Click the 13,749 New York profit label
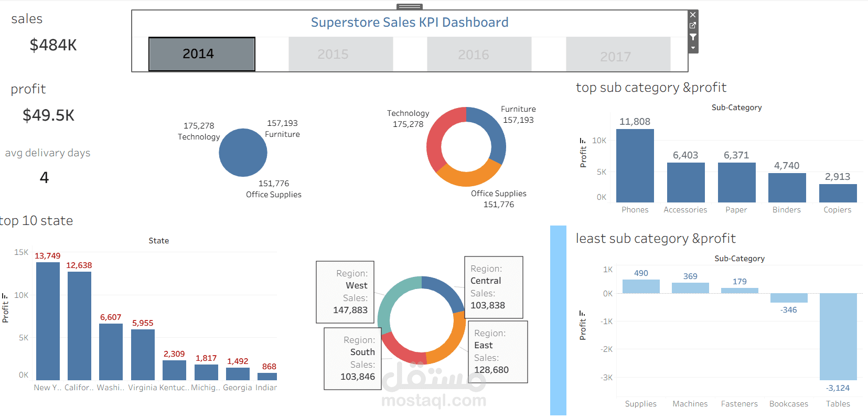The height and width of the screenshot is (418, 868). click(47, 256)
